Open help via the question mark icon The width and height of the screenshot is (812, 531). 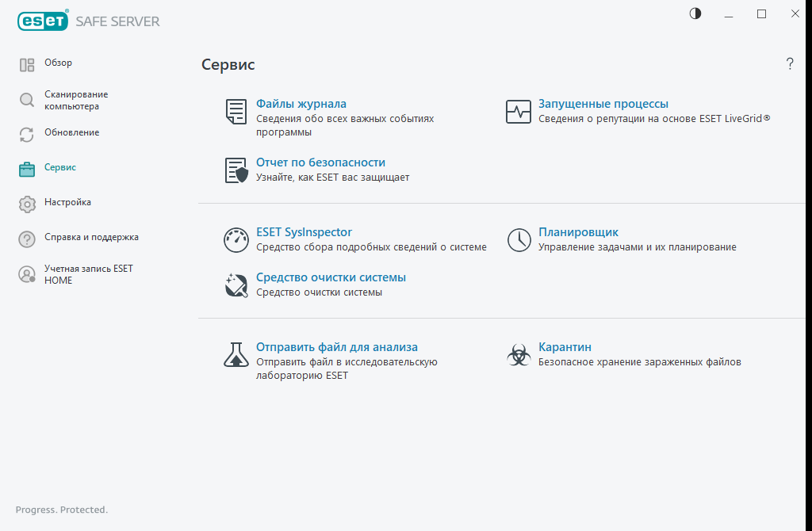pyautogui.click(x=790, y=64)
